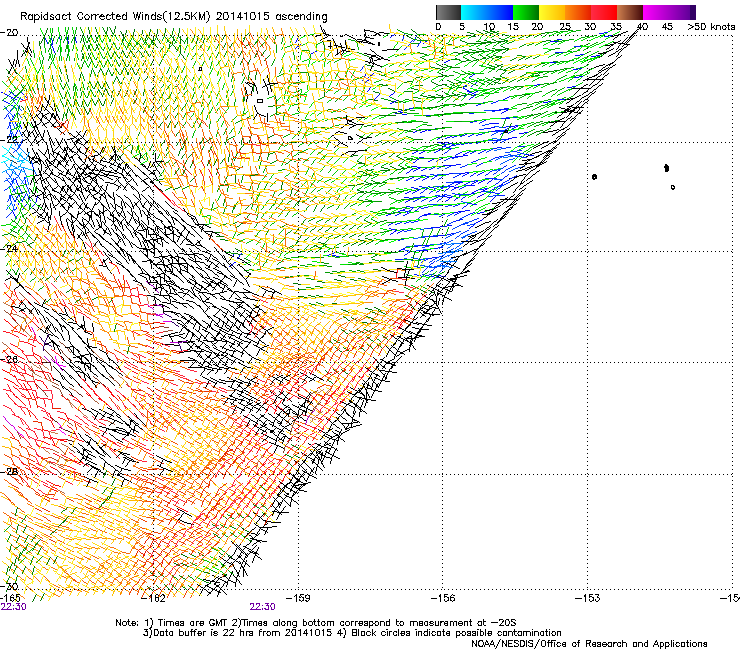Click the cyan-blue 5-15 knots legend swatch

487,12
